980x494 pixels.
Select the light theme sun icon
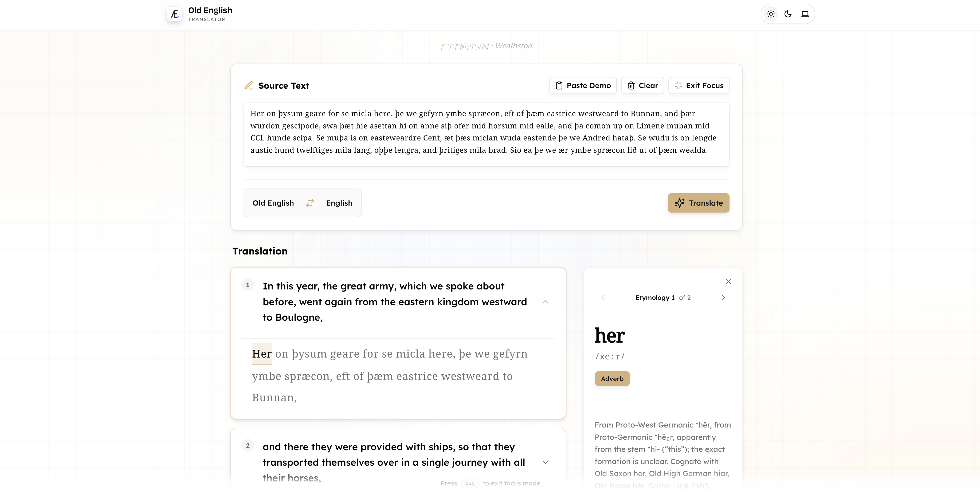pyautogui.click(x=771, y=14)
